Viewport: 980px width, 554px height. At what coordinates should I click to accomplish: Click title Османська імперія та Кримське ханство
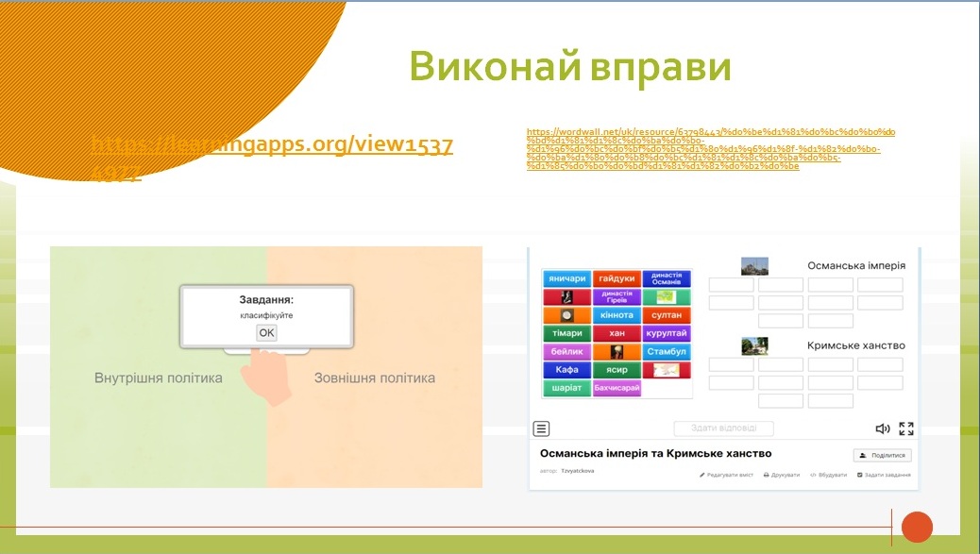pos(655,453)
